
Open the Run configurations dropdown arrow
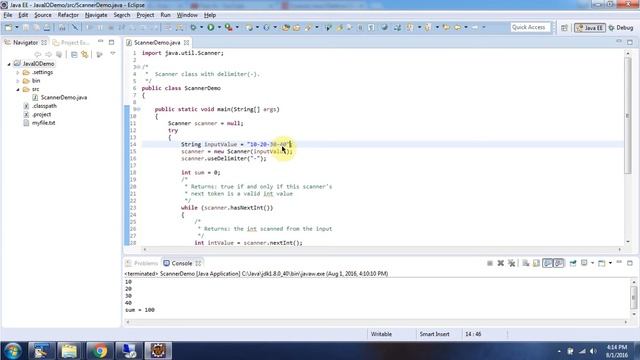(219, 27)
